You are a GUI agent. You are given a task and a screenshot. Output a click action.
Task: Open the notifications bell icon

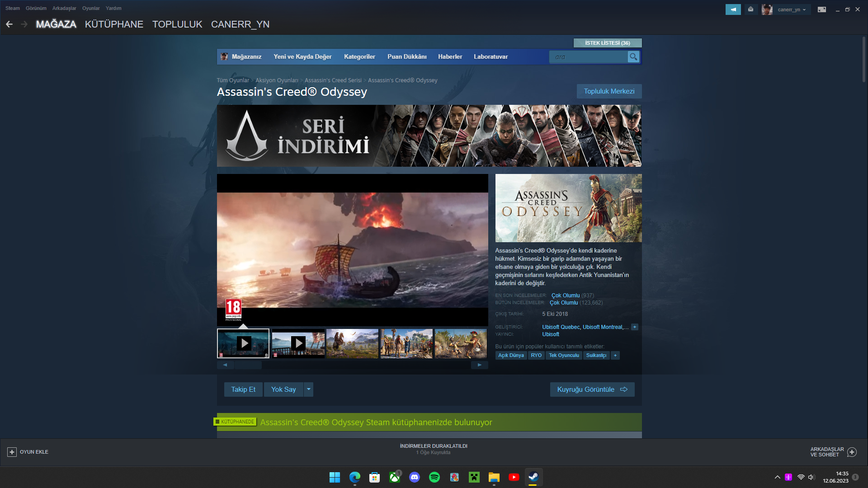tap(751, 9)
